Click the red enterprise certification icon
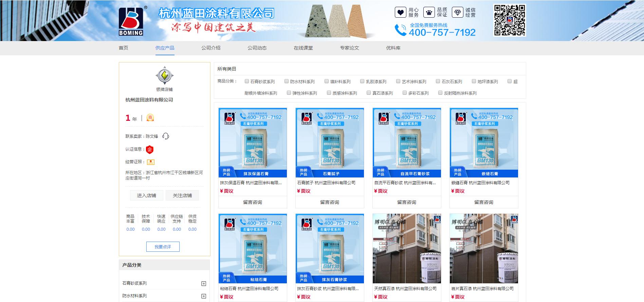644x302 pixels. pos(150,149)
